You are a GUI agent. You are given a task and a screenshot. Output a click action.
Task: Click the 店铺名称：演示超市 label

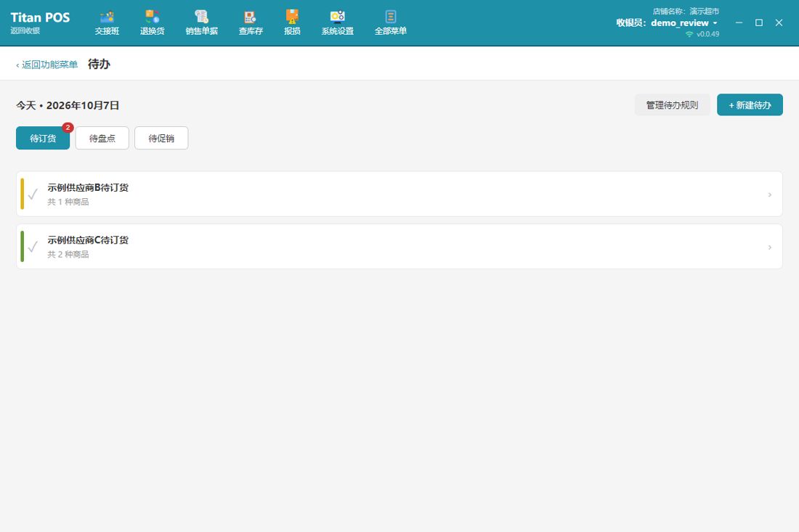[x=686, y=11]
